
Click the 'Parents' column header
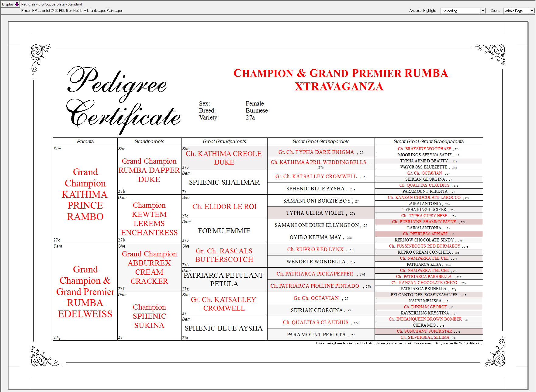tap(85, 142)
